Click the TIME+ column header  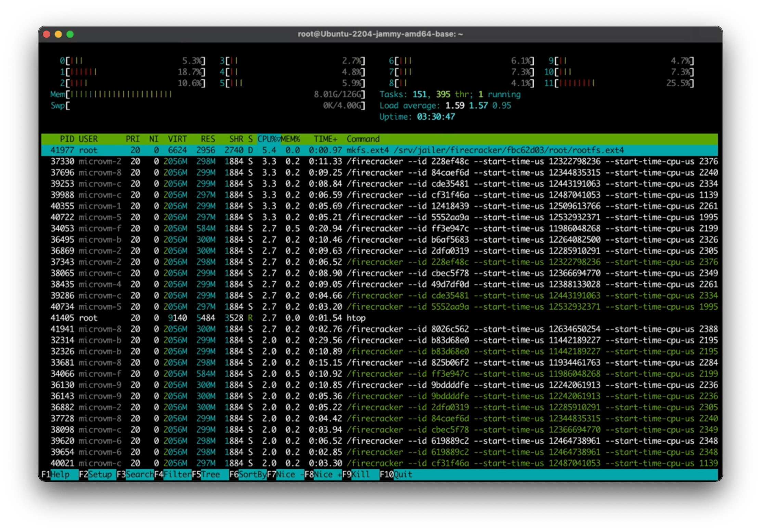pos(325,139)
